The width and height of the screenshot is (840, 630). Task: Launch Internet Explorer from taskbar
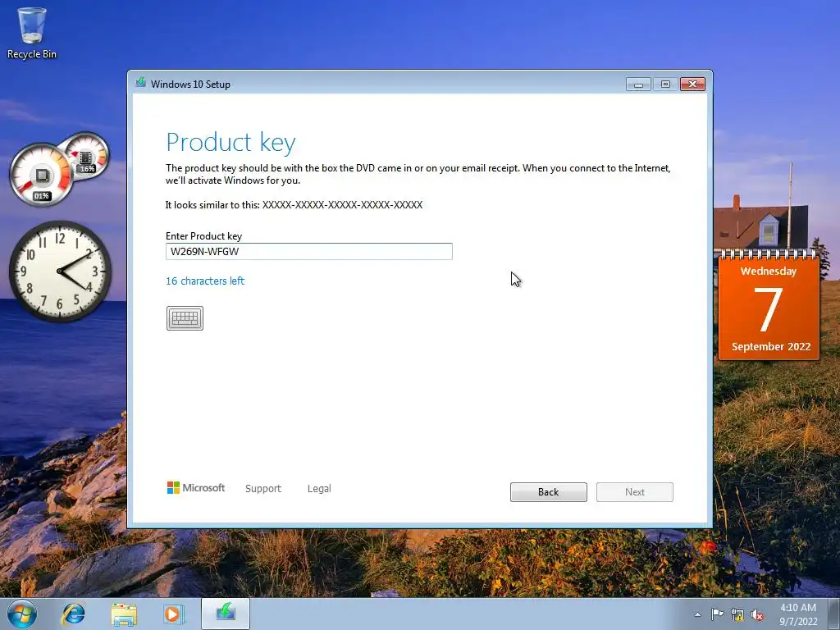(x=73, y=614)
